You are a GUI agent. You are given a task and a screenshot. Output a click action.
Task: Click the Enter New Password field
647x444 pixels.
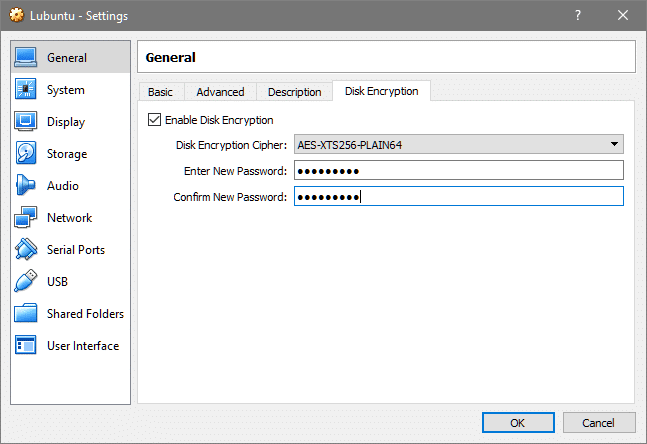coord(459,171)
